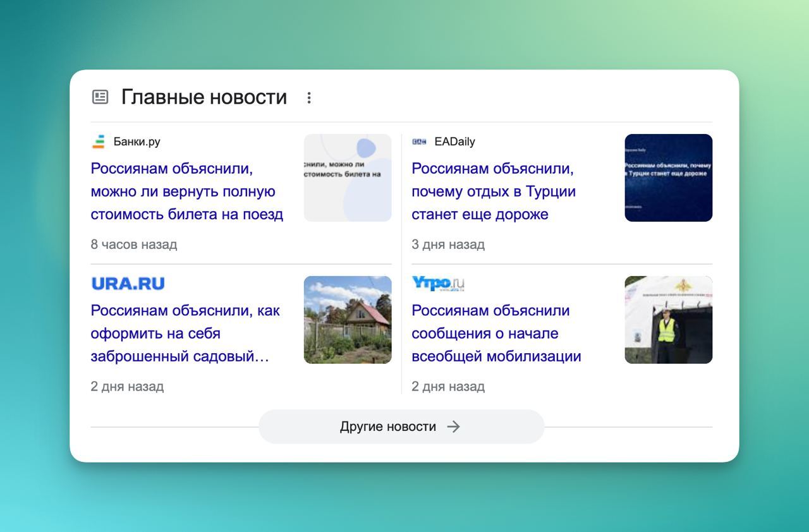Image resolution: width=809 pixels, height=532 pixels.
Task: Click the newspaper icon next to Главные новости
Action: pos(100,97)
